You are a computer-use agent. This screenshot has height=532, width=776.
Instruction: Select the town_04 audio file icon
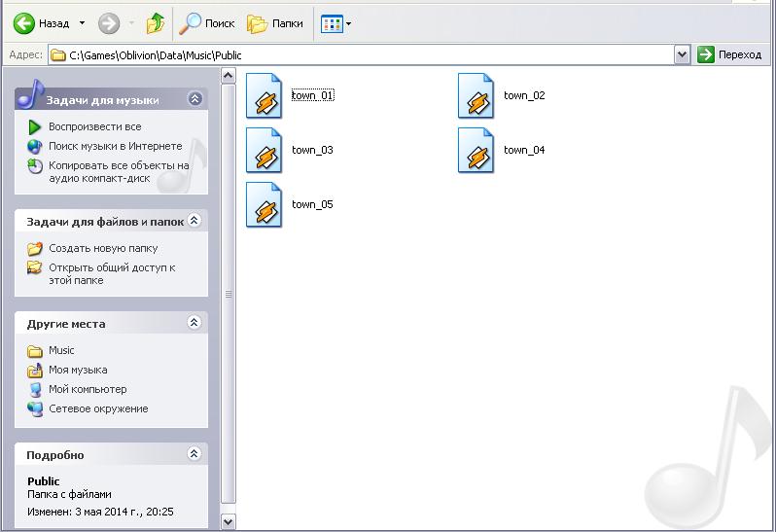click(476, 150)
